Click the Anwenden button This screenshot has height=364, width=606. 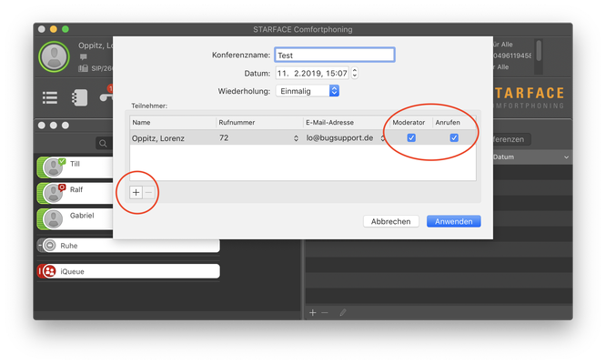pos(454,221)
